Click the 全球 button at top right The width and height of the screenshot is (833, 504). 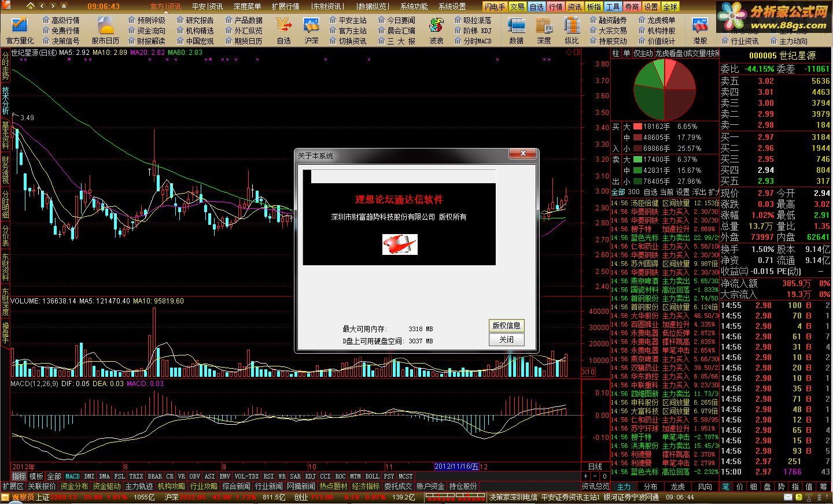670,6
